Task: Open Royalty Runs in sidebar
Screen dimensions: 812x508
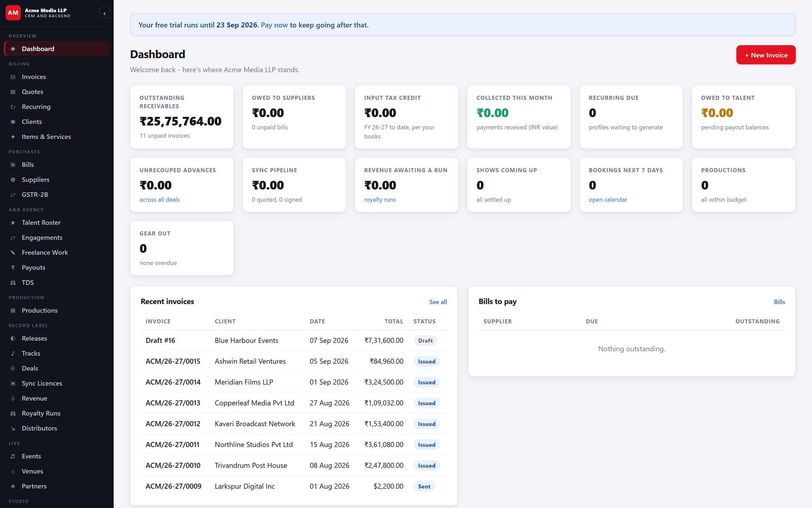Action: point(57,413)
